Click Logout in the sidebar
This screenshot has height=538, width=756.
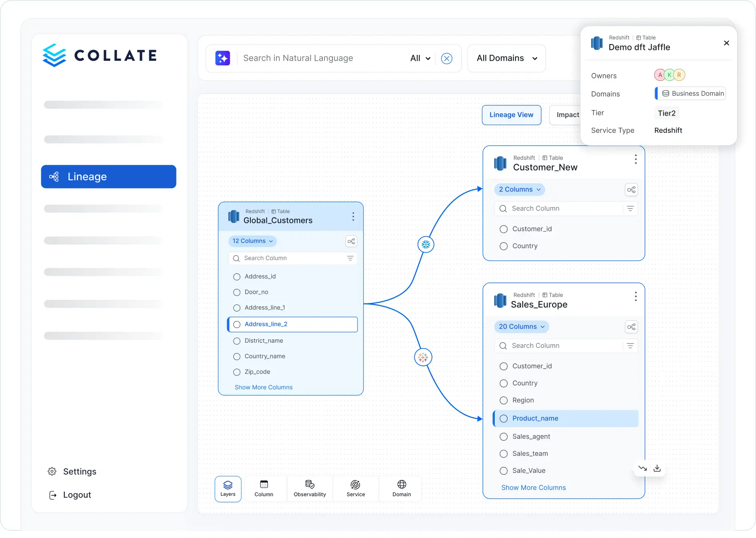[x=77, y=495]
